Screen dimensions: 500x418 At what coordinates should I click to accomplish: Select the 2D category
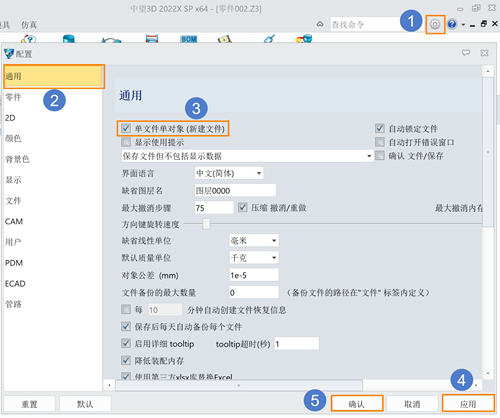coord(53,118)
